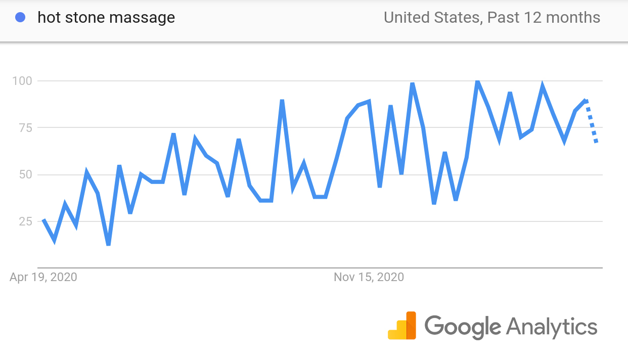The width and height of the screenshot is (628, 364).
Task: Click the chart's horizontal x-axis baseline
Action: click(320, 267)
